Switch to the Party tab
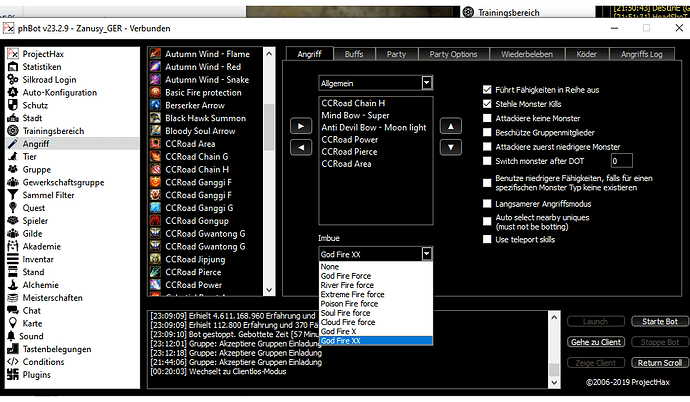 point(396,54)
